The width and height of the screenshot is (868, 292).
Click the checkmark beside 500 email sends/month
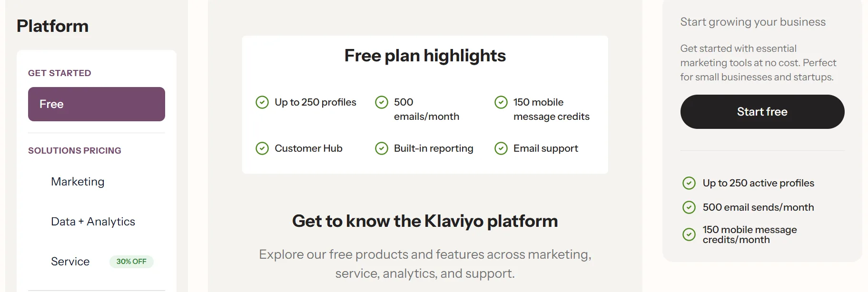[x=689, y=207]
